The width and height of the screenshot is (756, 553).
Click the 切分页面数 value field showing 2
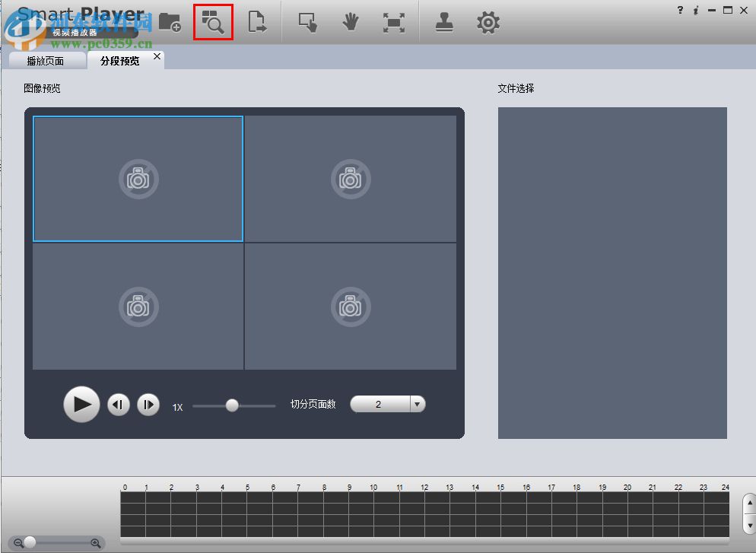[x=380, y=404]
